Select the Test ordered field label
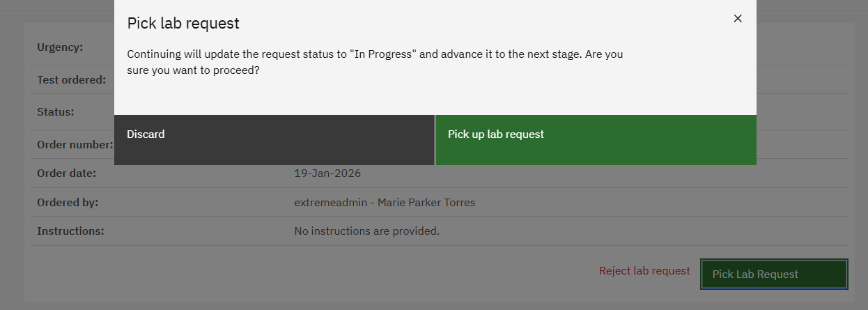Screen dimensions: 868x310 point(71,79)
